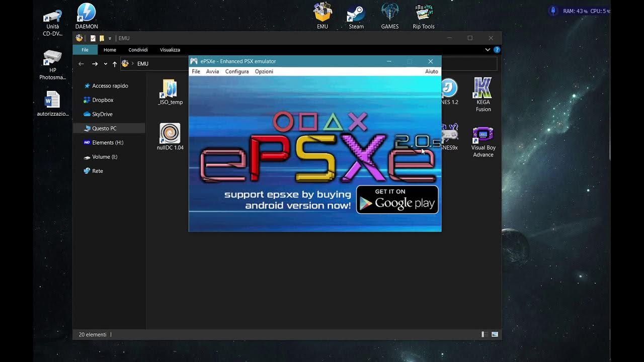
Task: Select the GAMES desktop shortcut
Action: pos(390,16)
